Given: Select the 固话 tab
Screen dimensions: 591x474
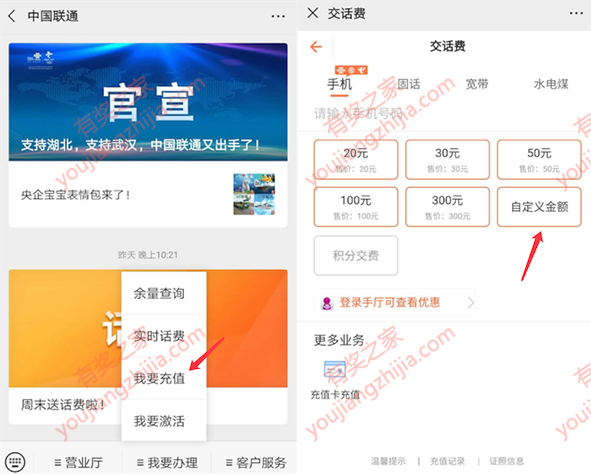Looking at the screenshot, I should click(409, 84).
